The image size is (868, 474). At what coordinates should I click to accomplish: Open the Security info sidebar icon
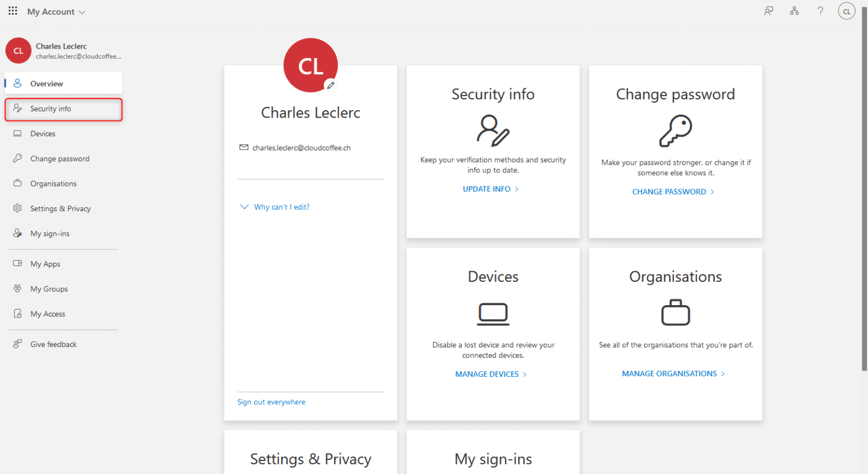19,109
